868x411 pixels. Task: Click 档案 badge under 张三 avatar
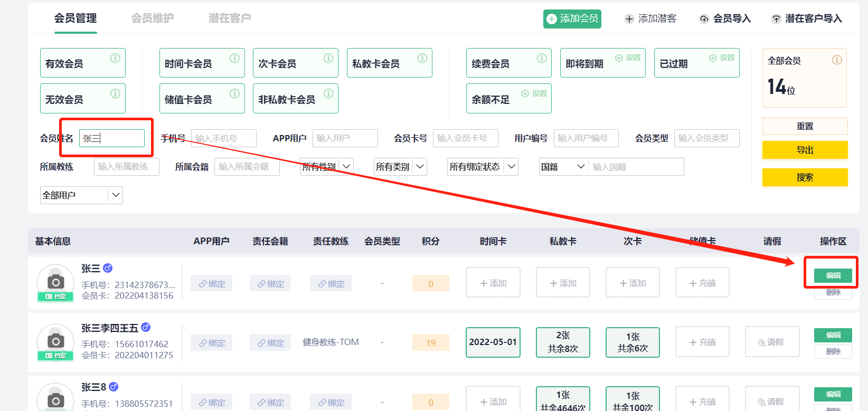55,297
